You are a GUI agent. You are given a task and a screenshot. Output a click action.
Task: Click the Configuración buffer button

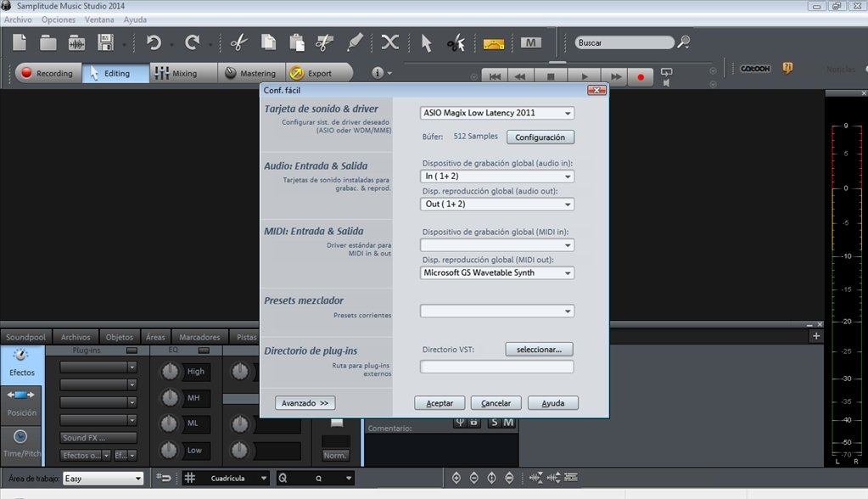(x=540, y=137)
